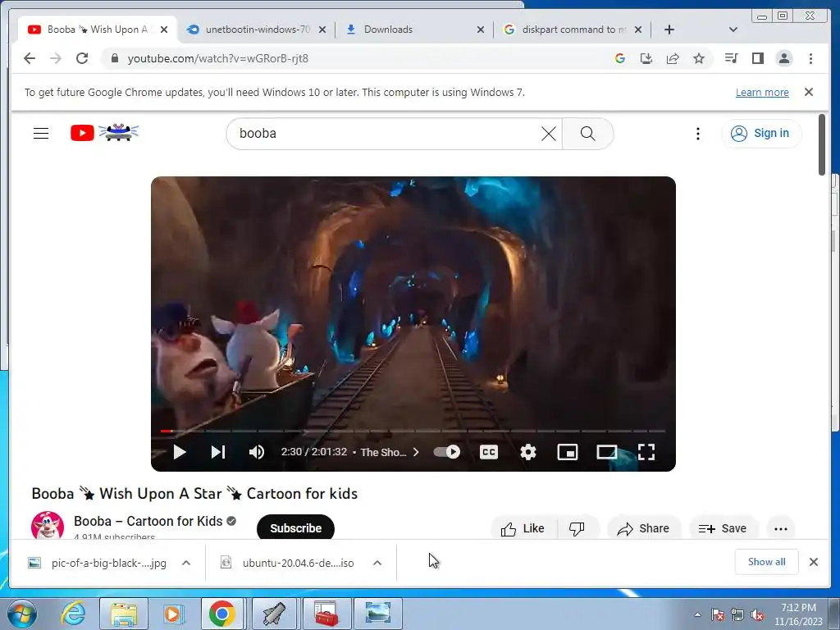Save the video to a playlist
Screen dimensions: 840x630
[723, 528]
